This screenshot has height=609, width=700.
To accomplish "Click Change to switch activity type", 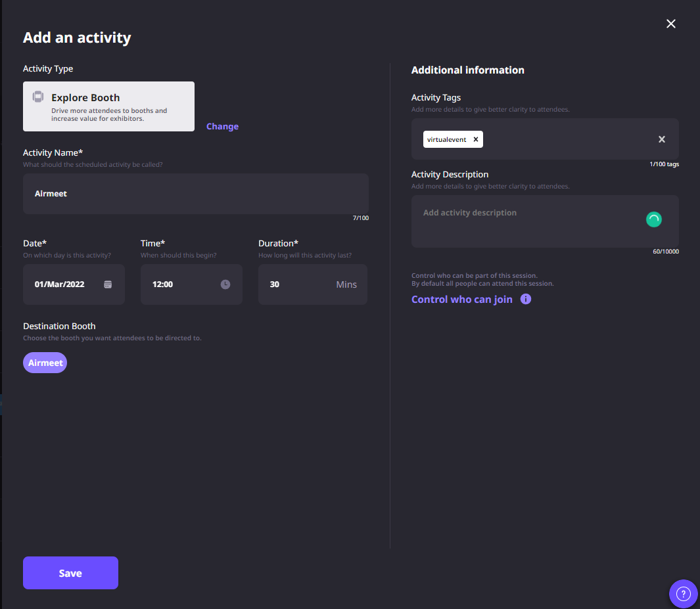I will pyautogui.click(x=222, y=126).
